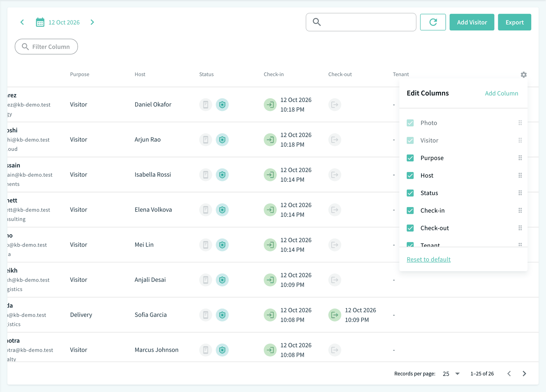Click the calendar date picker icon
Viewport: 546px width, 392px height.
click(40, 22)
